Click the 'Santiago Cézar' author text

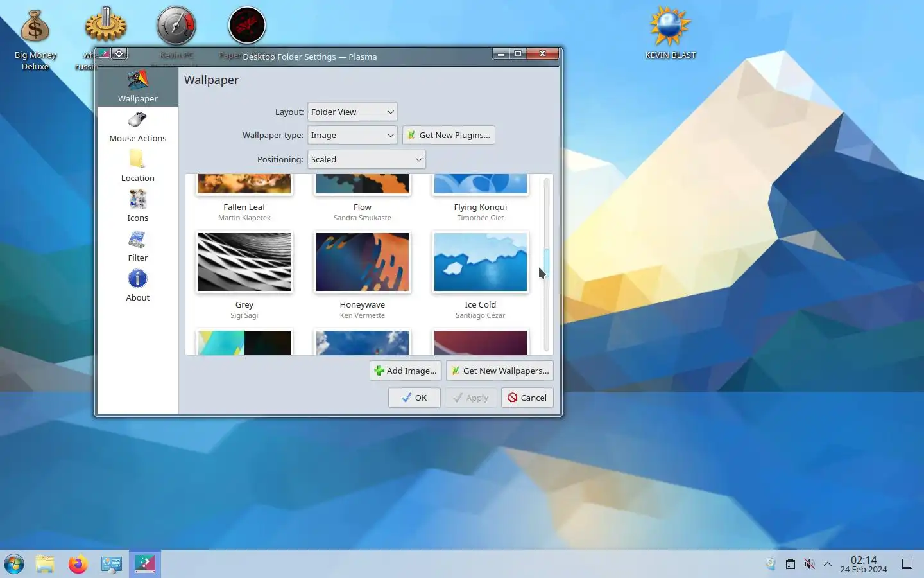click(x=481, y=315)
